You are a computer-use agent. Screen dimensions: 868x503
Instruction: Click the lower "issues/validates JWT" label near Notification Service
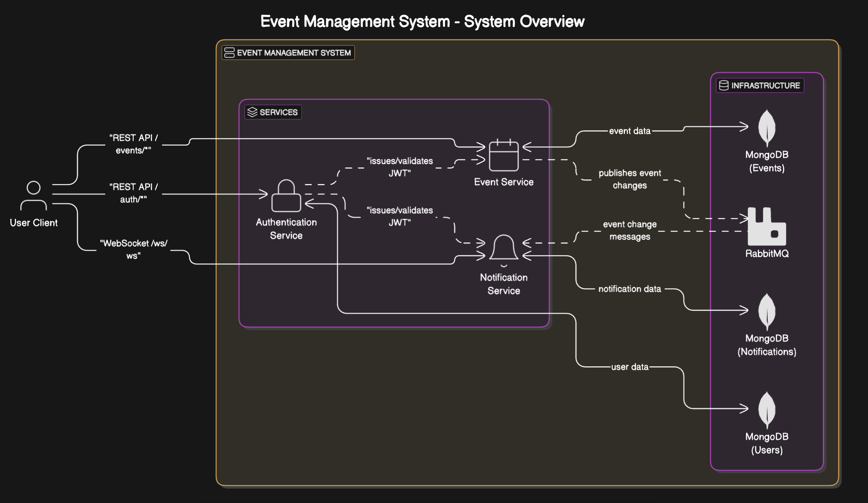pyautogui.click(x=400, y=216)
